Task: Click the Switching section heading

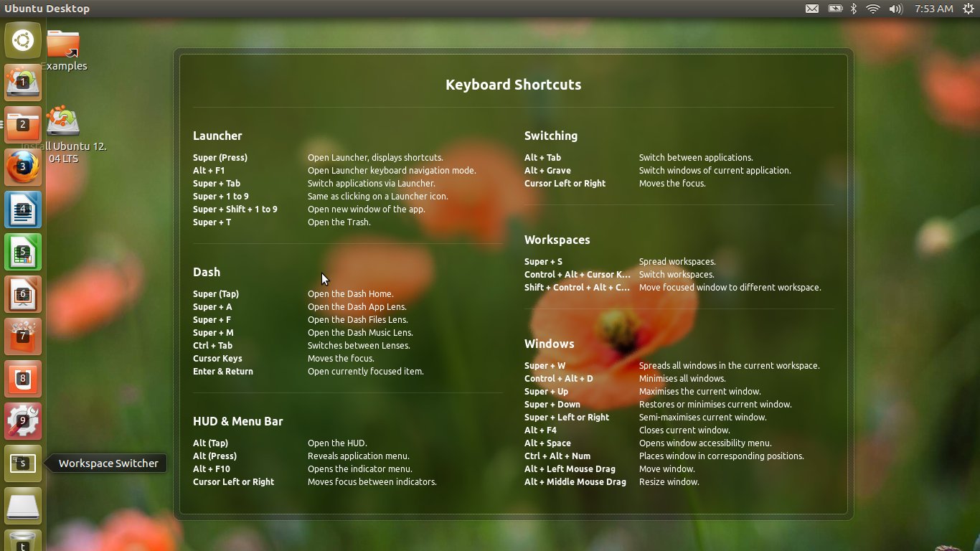Action: (x=551, y=136)
